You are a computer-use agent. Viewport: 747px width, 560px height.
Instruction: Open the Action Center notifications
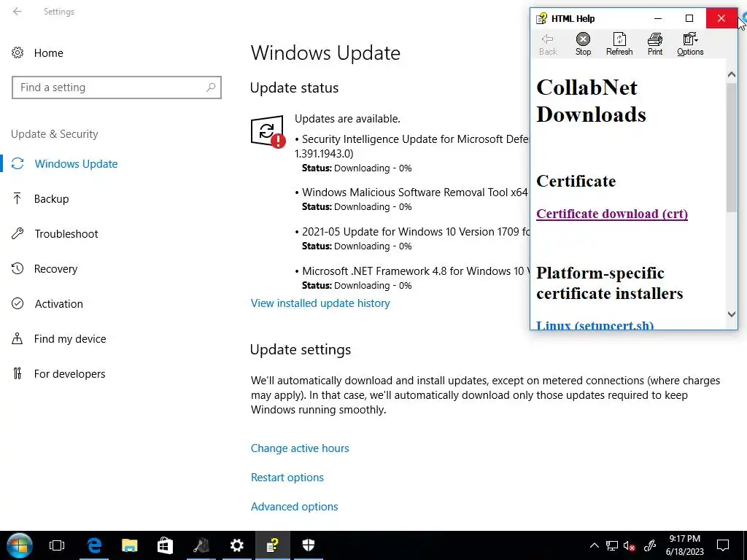723,545
